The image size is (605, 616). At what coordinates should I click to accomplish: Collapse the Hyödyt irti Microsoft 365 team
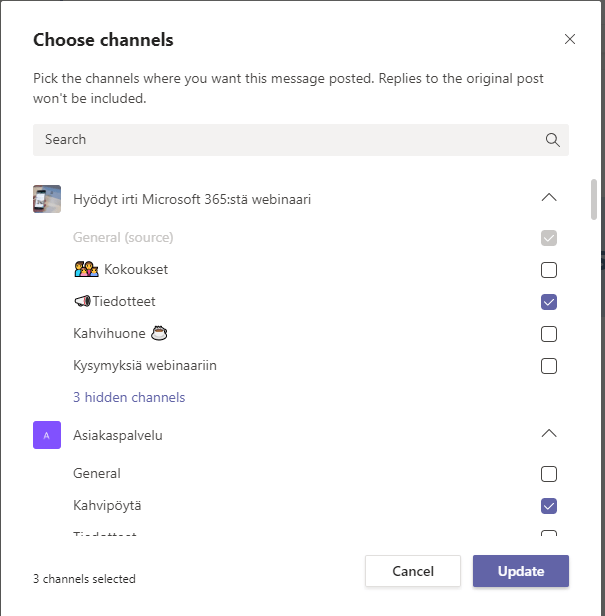point(548,198)
